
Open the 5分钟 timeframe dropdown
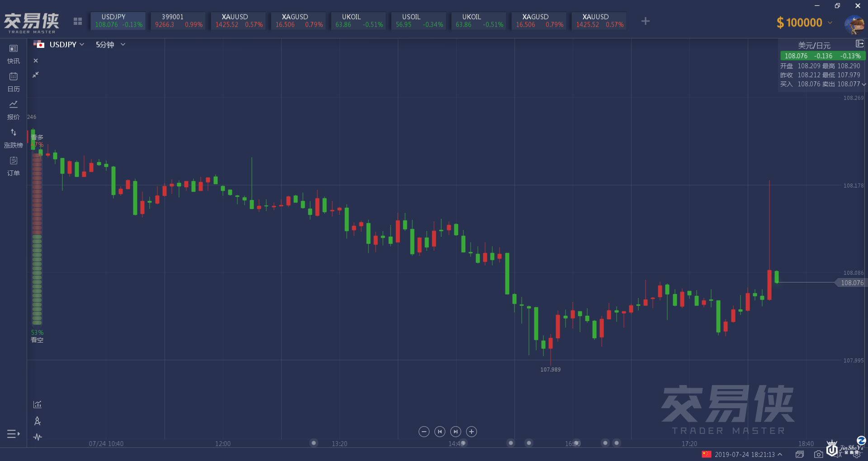110,44
